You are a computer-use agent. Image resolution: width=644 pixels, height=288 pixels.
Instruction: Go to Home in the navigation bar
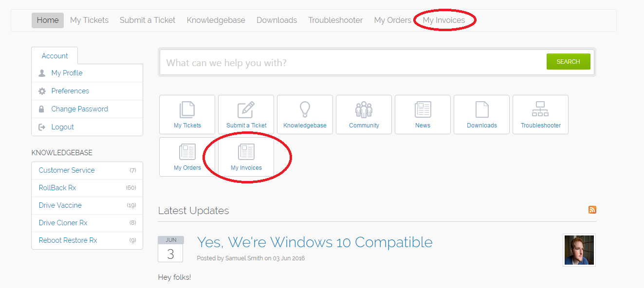pyautogui.click(x=48, y=20)
